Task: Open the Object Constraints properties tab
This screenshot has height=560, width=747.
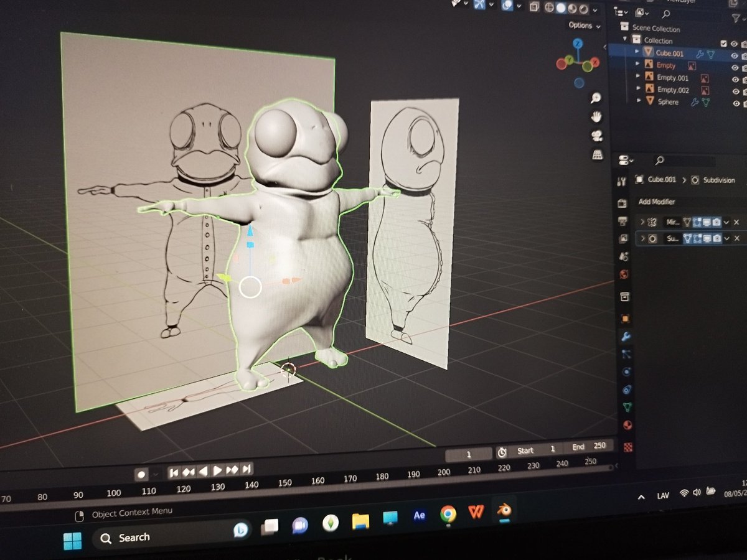Action: coord(627,390)
